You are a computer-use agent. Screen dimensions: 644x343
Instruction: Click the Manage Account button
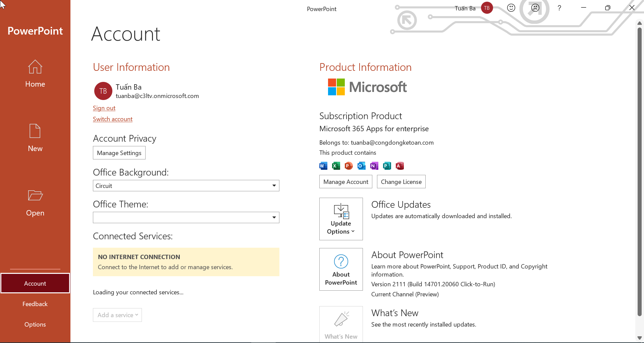click(x=345, y=182)
